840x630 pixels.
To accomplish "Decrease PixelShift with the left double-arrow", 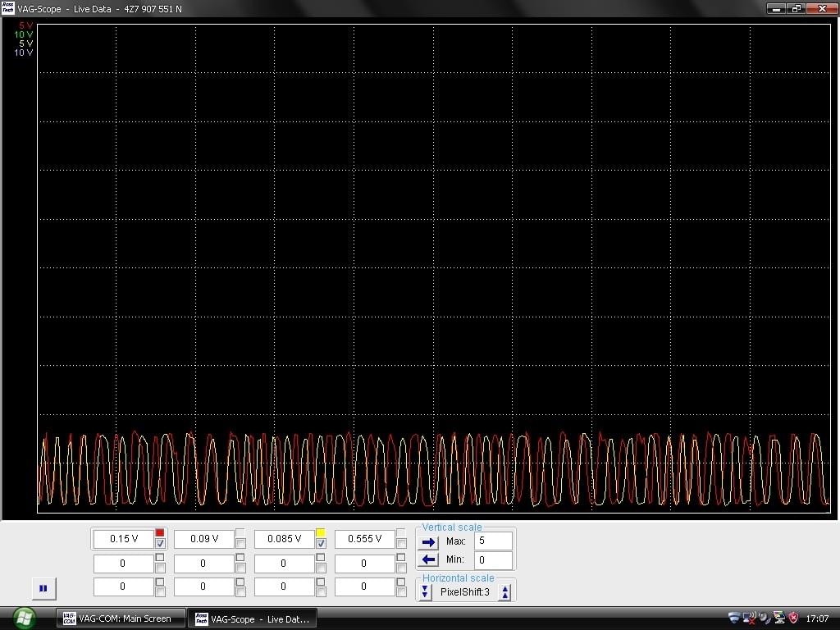I will coord(425,592).
